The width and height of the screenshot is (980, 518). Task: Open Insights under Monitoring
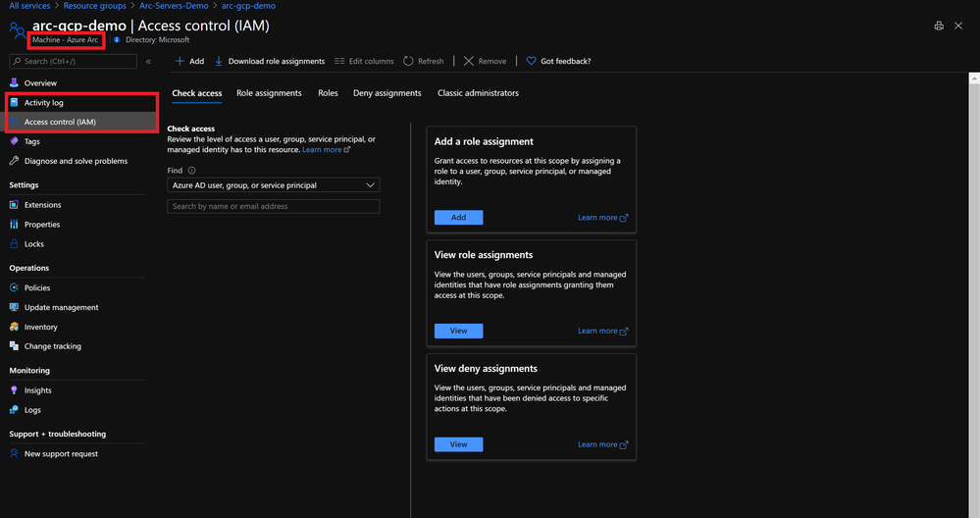pos(37,390)
